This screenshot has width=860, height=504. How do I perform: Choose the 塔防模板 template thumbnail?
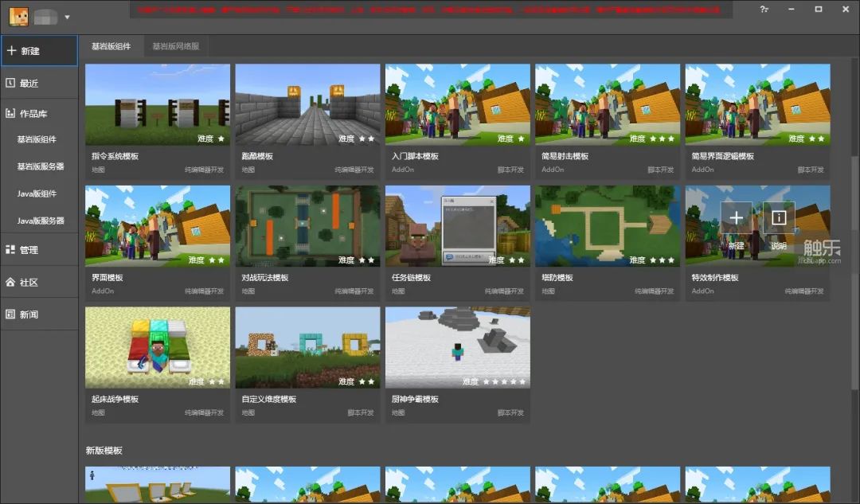point(608,226)
